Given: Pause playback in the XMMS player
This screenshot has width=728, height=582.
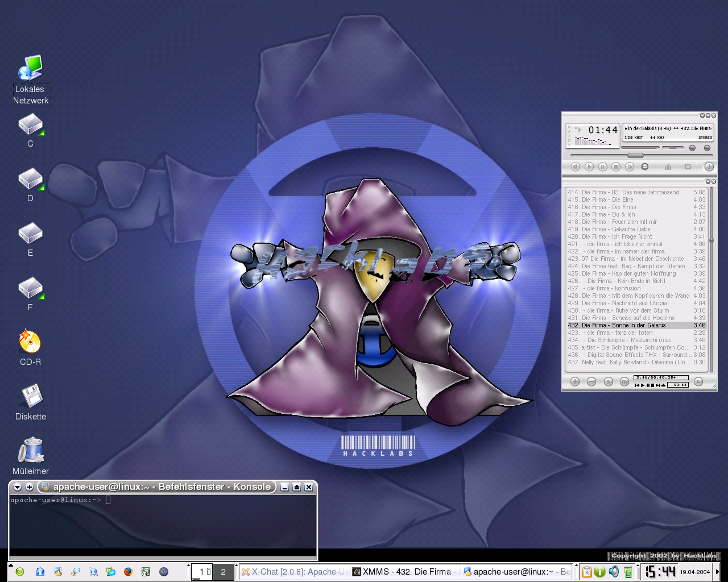Looking at the screenshot, I should 602,167.
